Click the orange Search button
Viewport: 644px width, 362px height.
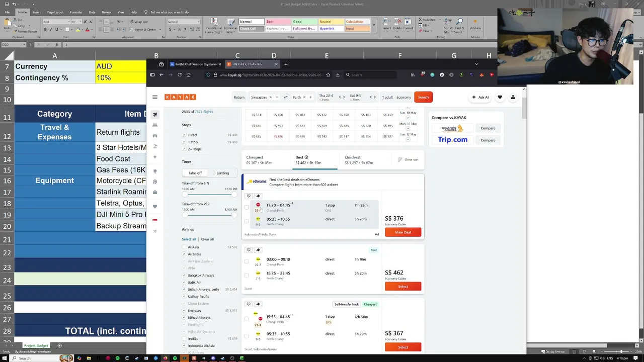423,97
